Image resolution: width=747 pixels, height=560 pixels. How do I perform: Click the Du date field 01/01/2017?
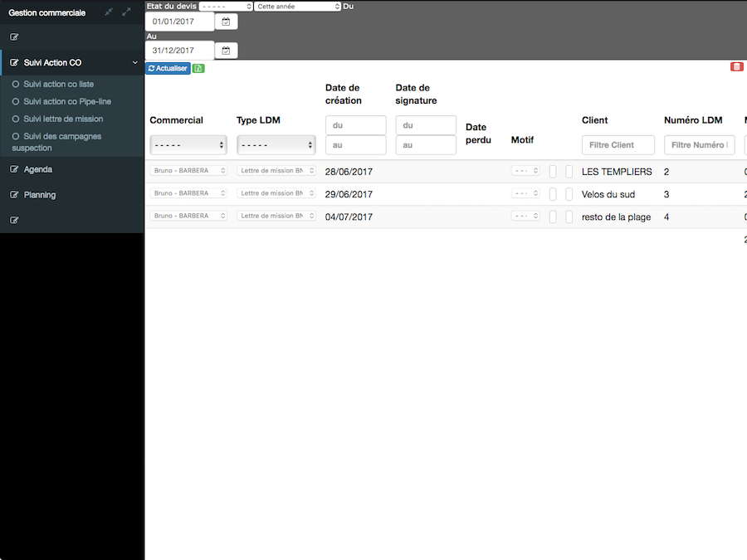tap(179, 22)
